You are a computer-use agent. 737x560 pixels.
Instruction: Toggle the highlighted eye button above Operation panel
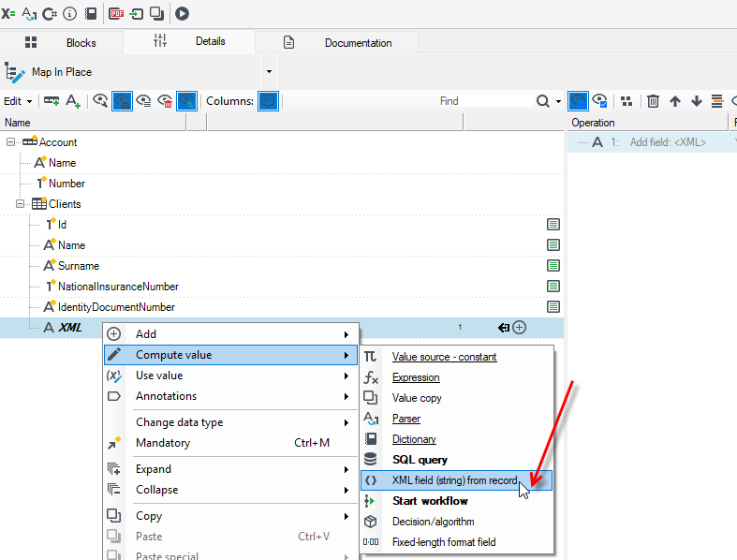tap(578, 101)
